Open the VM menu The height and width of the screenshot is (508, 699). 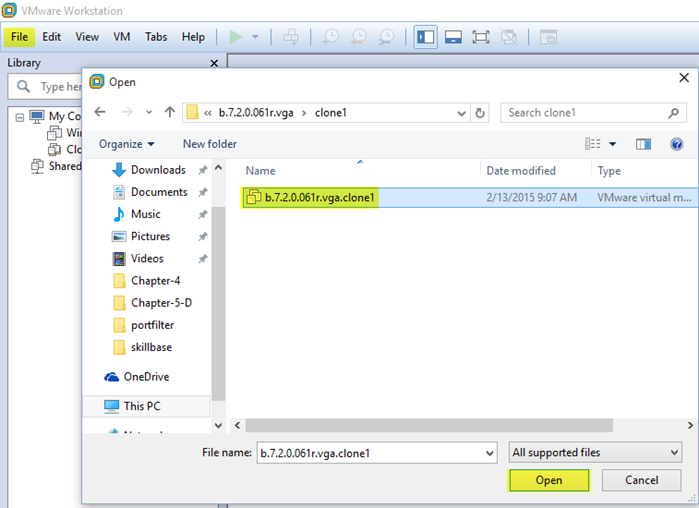click(121, 37)
